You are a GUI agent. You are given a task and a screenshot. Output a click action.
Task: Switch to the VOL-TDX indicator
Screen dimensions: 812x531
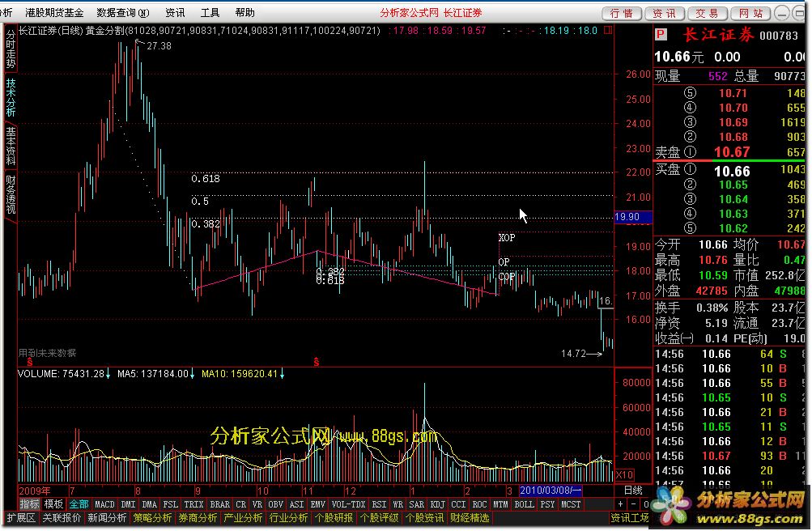[348, 504]
